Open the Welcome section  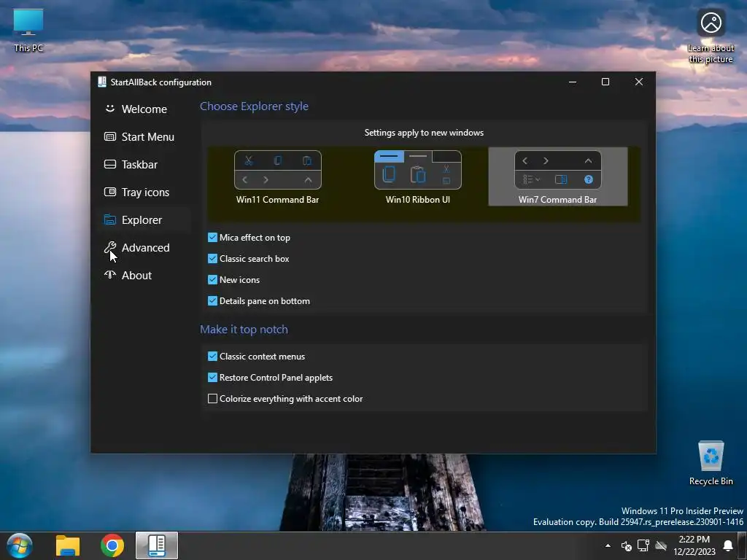[x=144, y=109]
